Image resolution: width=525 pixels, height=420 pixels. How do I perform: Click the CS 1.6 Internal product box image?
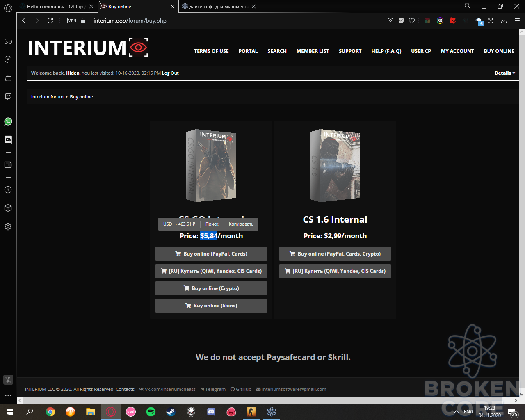point(335,166)
